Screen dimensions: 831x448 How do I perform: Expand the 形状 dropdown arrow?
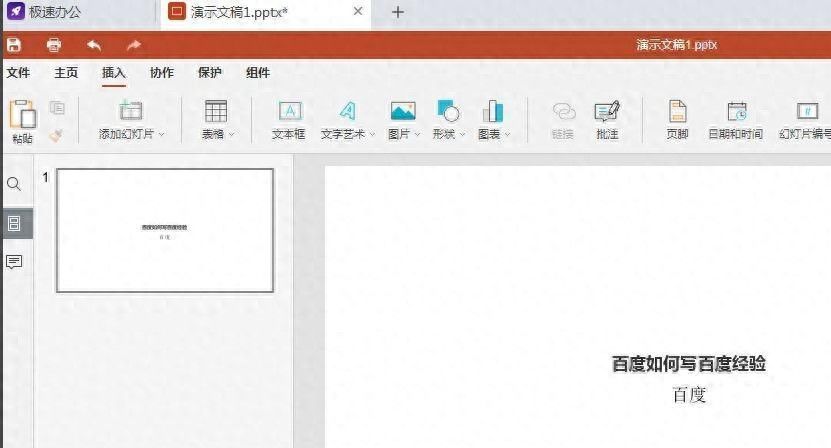pyautogui.click(x=462, y=135)
